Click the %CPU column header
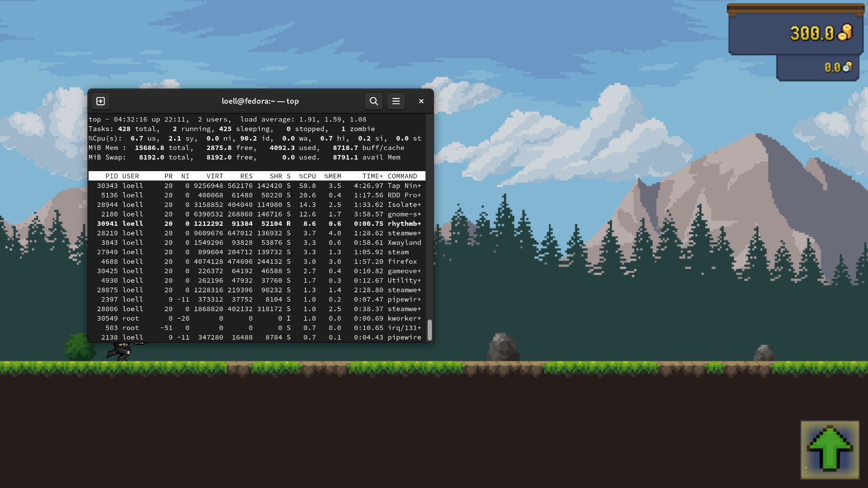 tap(307, 176)
